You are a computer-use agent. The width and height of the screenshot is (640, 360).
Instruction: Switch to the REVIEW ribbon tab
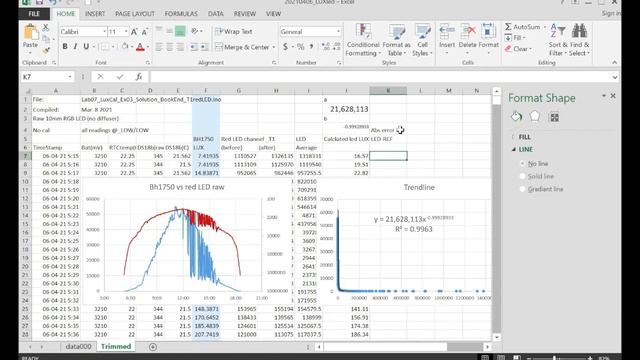tap(244, 13)
